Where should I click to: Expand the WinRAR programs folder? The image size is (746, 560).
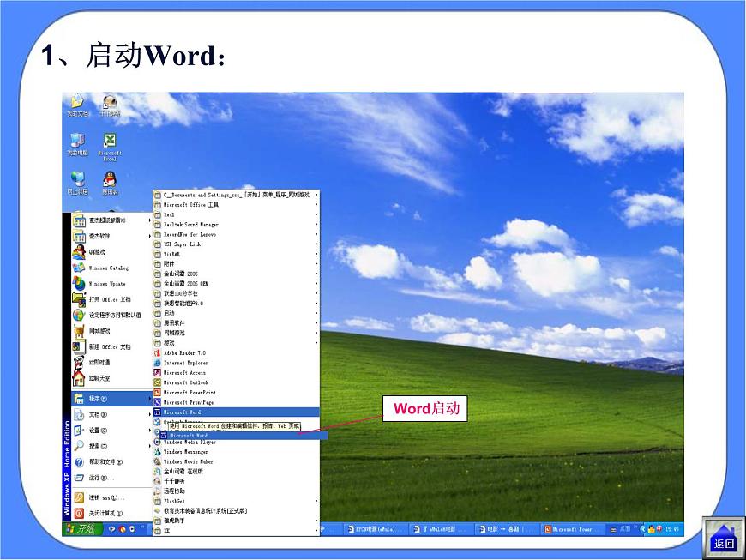(x=236, y=254)
